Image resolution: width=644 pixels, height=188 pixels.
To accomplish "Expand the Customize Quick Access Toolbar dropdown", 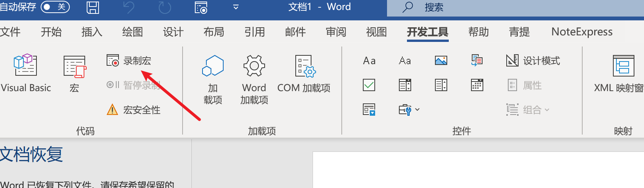I will coord(236,7).
